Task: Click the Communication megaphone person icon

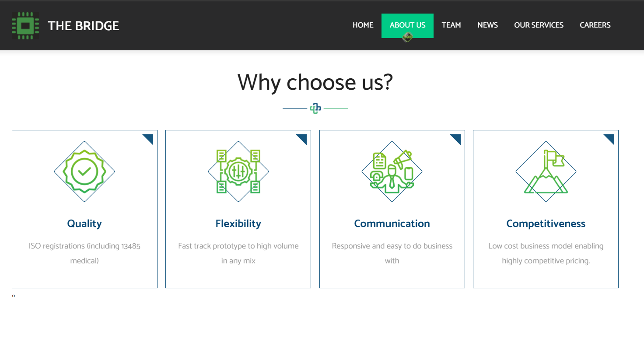Action: [x=392, y=171]
